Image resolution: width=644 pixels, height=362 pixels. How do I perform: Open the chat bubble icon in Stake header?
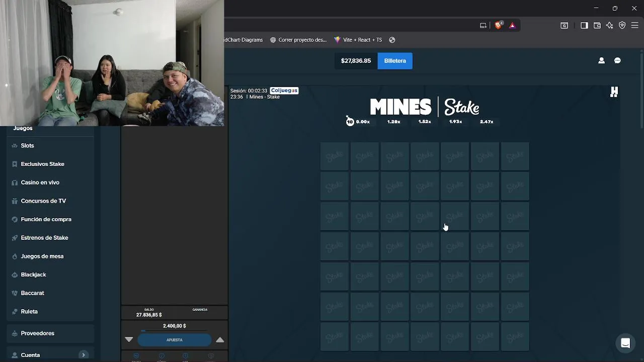[x=617, y=60]
